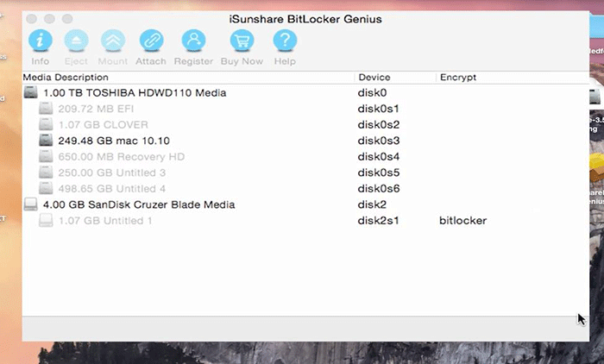Click the disk2 device cell

click(x=372, y=204)
